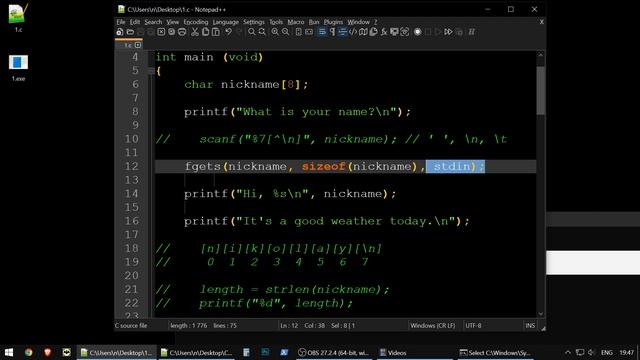Image resolution: width=640 pixels, height=360 pixels.
Task: Select the 1.exe desktop icon
Action: [18, 68]
